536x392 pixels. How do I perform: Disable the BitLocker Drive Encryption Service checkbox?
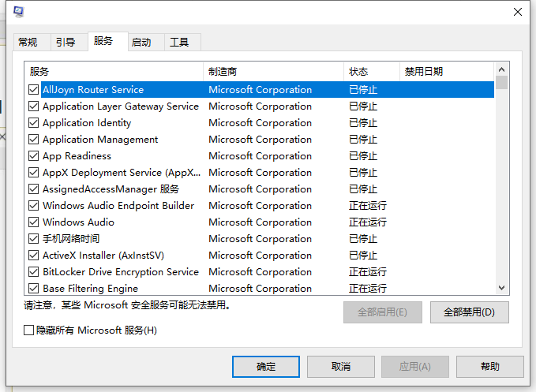tap(33, 272)
